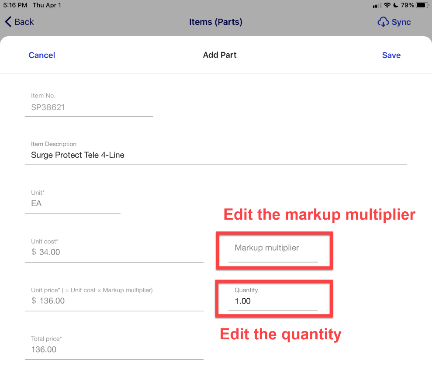
Task: Tap the Thu Apr 1 date text
Action: click(x=47, y=5)
